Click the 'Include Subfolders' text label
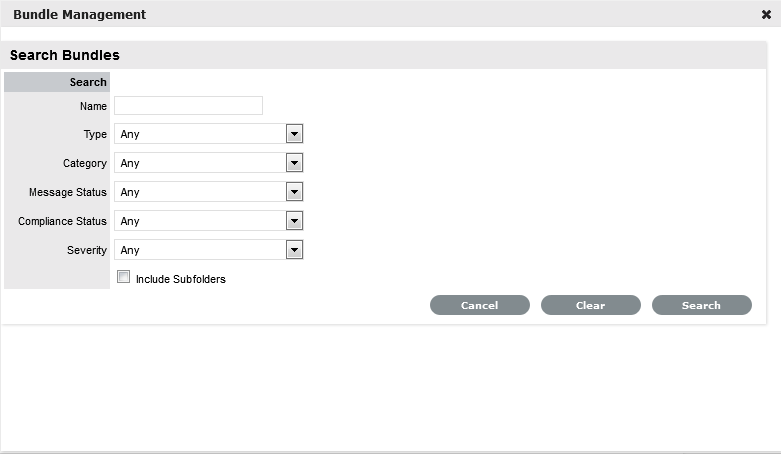The image size is (781, 454). pos(181,280)
